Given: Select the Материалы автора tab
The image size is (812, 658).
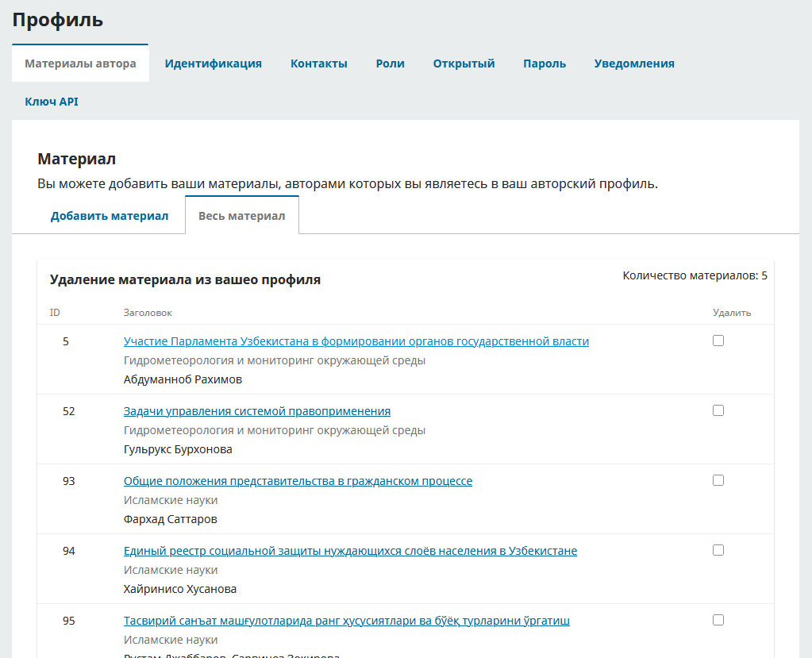Looking at the screenshot, I should pos(80,63).
